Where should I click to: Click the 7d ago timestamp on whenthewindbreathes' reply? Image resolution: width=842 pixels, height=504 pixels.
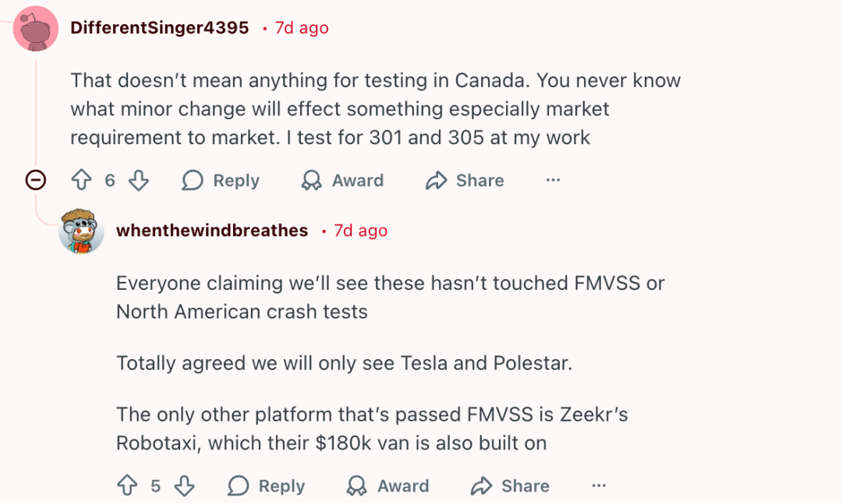tap(360, 231)
